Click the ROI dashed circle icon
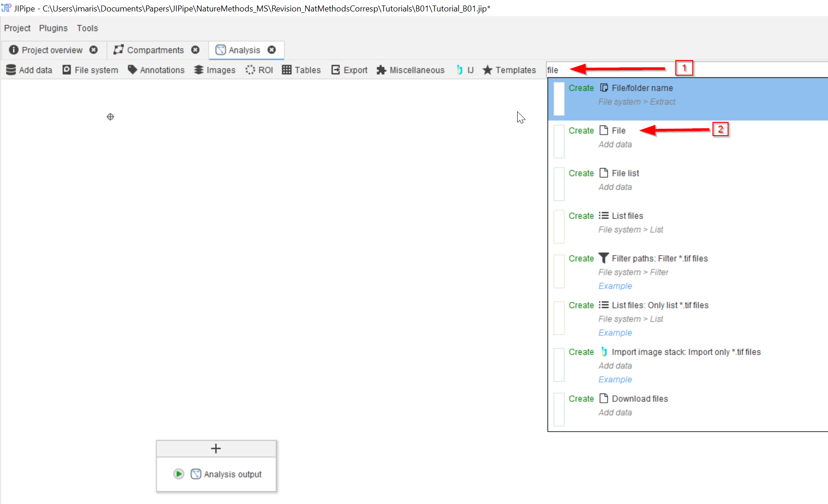 coord(250,70)
